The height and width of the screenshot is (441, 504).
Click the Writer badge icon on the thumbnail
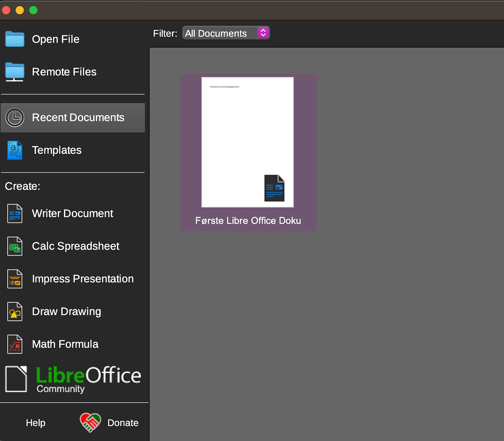(x=274, y=188)
